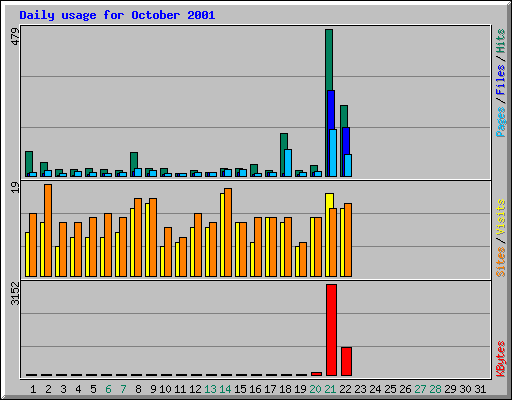Click the 3152 axis maximum value
This screenshot has width=512, height=400.
click(x=15, y=294)
